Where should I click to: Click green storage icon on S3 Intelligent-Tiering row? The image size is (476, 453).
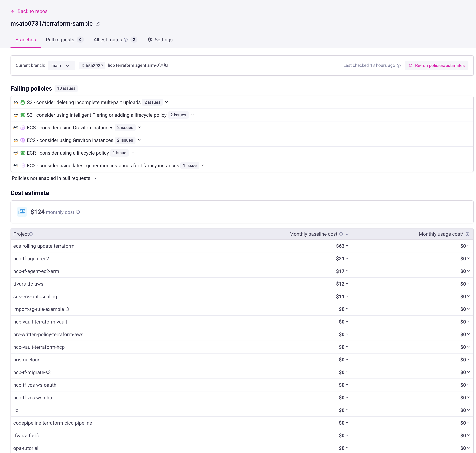(x=23, y=115)
